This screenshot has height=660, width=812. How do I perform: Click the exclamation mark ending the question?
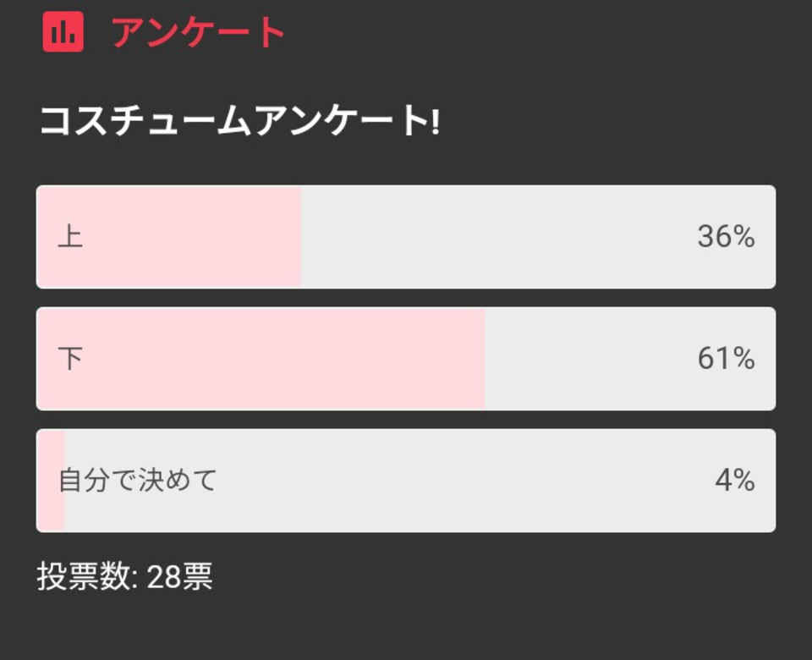pyautogui.click(x=435, y=120)
